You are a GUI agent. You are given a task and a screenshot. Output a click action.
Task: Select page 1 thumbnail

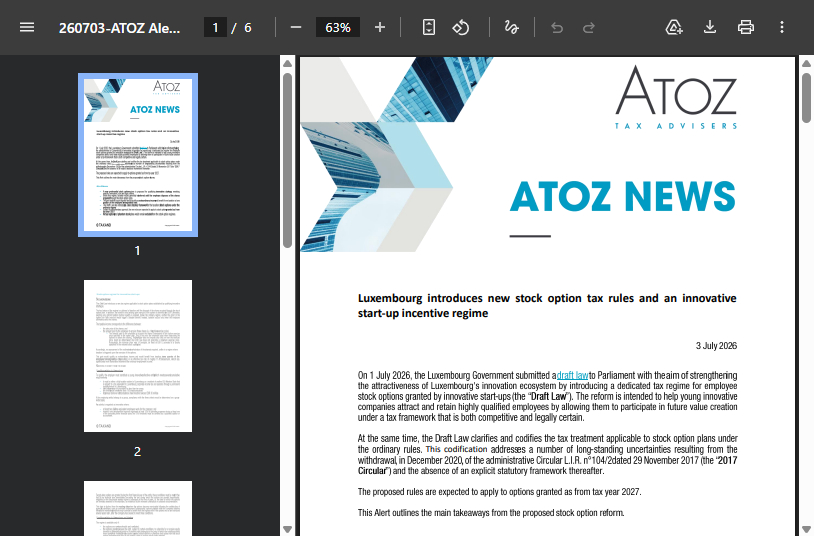pos(138,155)
